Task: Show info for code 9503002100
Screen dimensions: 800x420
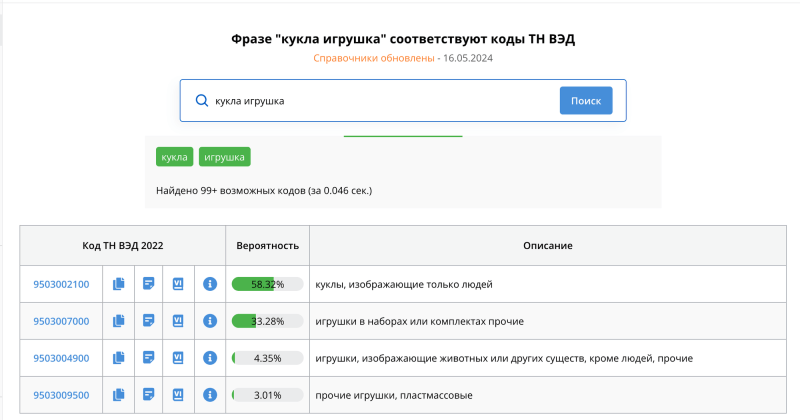Action: pyautogui.click(x=210, y=284)
